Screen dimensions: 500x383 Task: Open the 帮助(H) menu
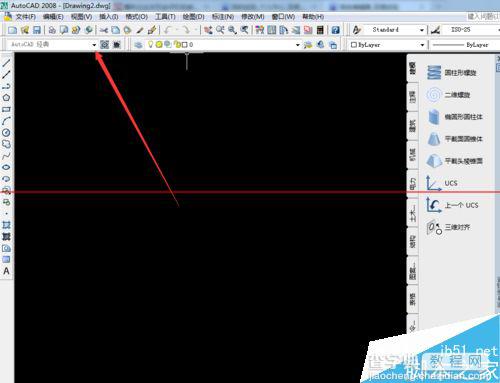pos(313,17)
